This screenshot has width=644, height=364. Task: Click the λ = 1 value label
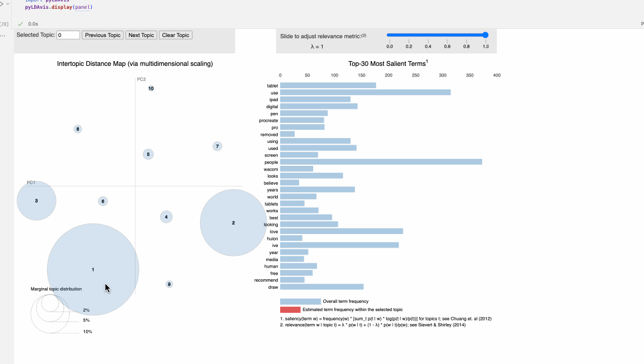pos(317,47)
